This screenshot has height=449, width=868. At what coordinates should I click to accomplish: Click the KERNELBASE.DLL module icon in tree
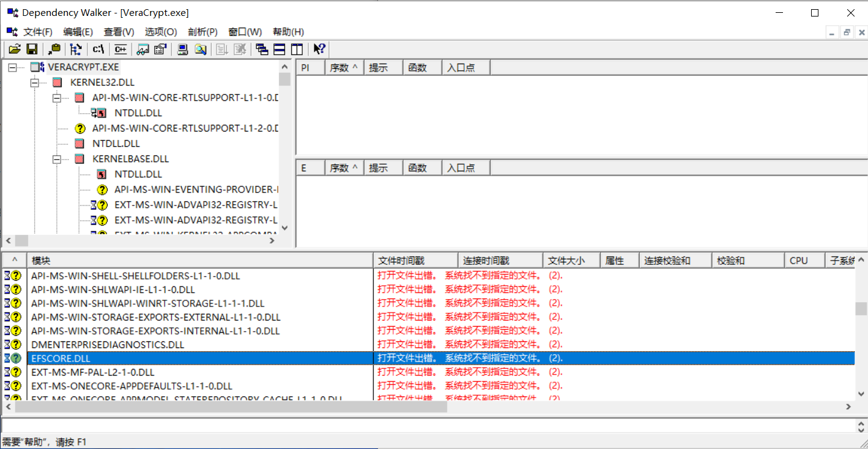[80, 158]
